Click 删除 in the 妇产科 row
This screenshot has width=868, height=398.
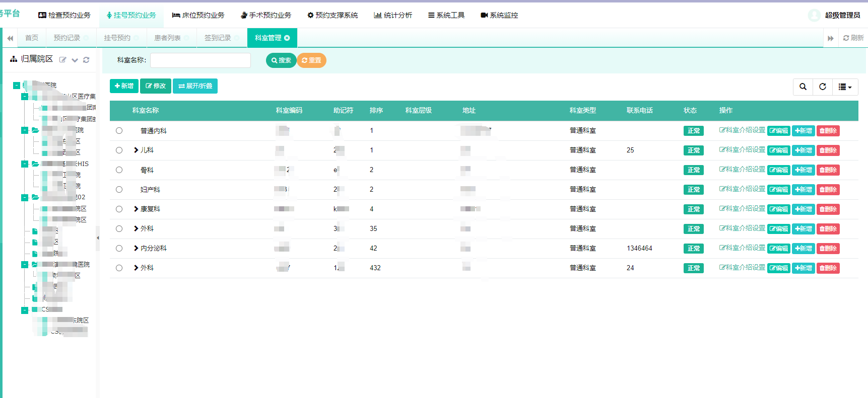pyautogui.click(x=828, y=190)
